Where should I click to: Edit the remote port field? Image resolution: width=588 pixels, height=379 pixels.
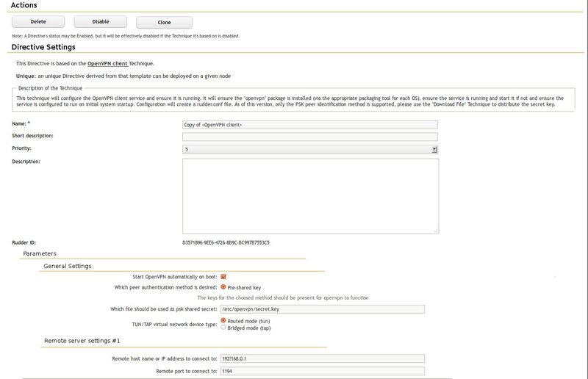(323, 371)
